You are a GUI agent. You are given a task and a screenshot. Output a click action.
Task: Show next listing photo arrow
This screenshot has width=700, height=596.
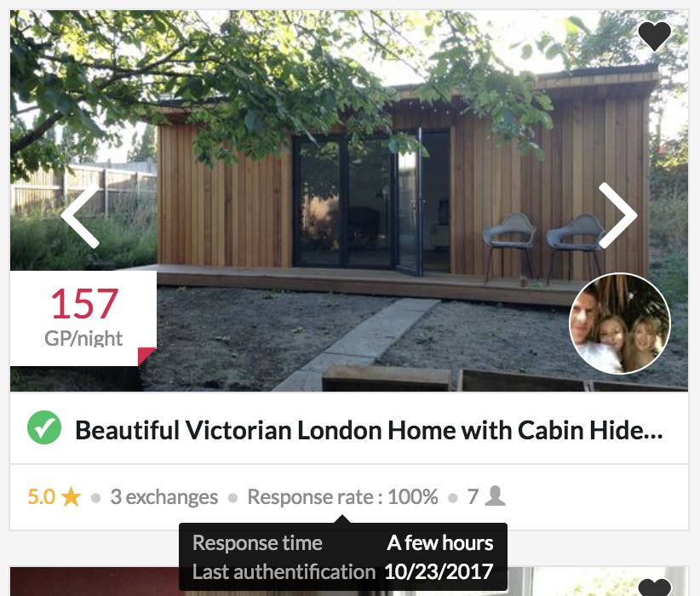pos(618,215)
